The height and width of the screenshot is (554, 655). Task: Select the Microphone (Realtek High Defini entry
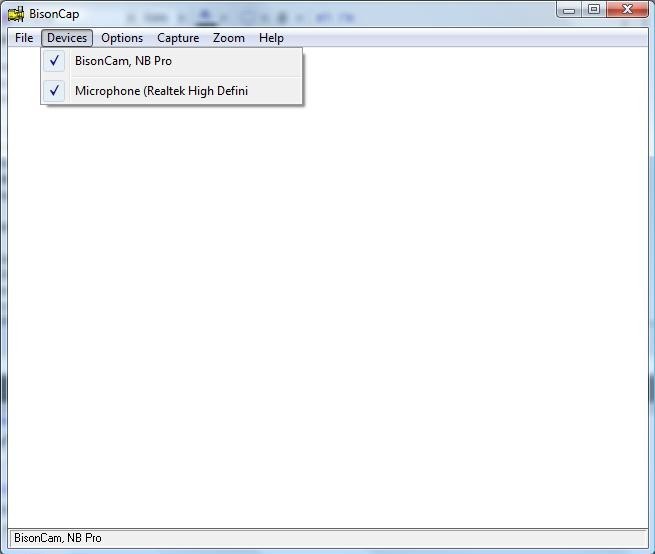click(172, 91)
